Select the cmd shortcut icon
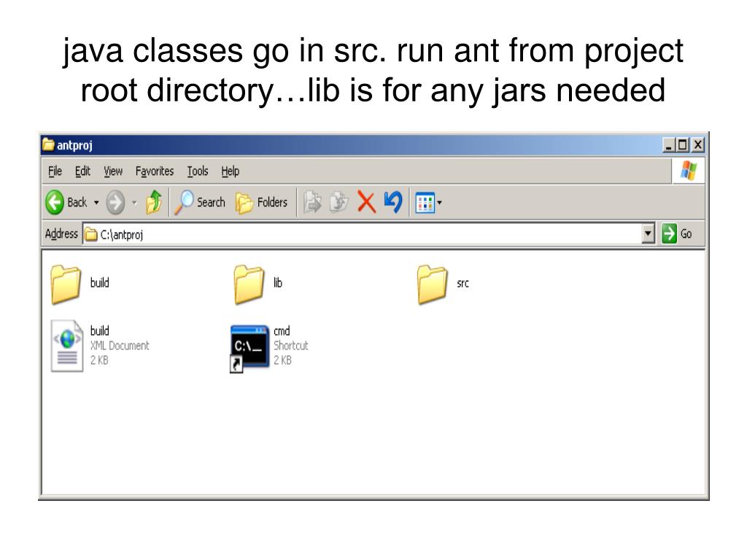747x560 pixels. click(x=249, y=348)
